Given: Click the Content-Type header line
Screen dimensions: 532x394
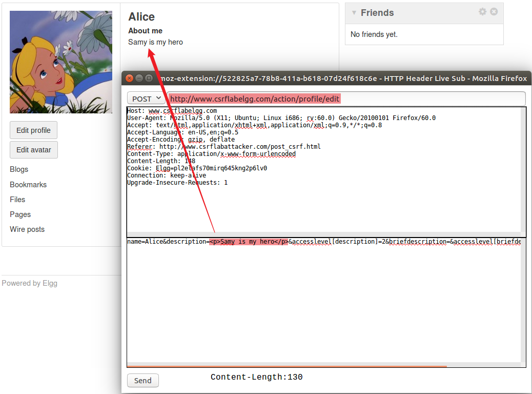Looking at the screenshot, I should point(211,154).
